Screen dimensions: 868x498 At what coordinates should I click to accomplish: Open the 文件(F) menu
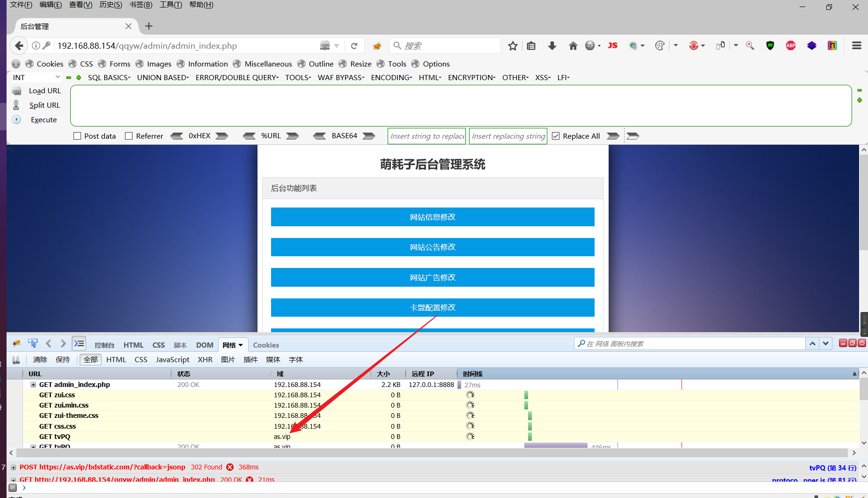coord(21,5)
